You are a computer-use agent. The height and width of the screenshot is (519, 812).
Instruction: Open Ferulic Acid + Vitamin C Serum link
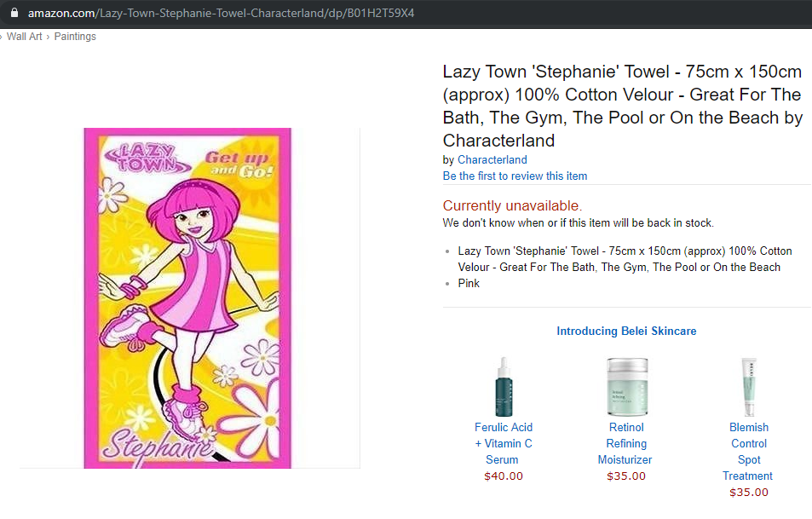[x=504, y=443]
